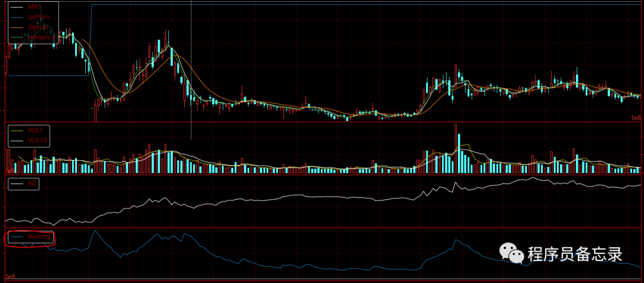
Task: Click the 1e8 scale label in the bodong panel
Action: (10, 276)
